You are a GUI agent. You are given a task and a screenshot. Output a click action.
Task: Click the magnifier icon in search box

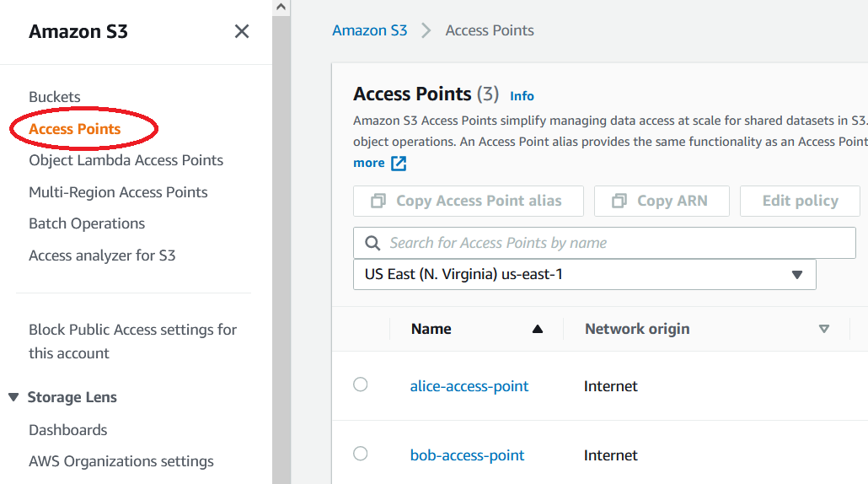372,244
